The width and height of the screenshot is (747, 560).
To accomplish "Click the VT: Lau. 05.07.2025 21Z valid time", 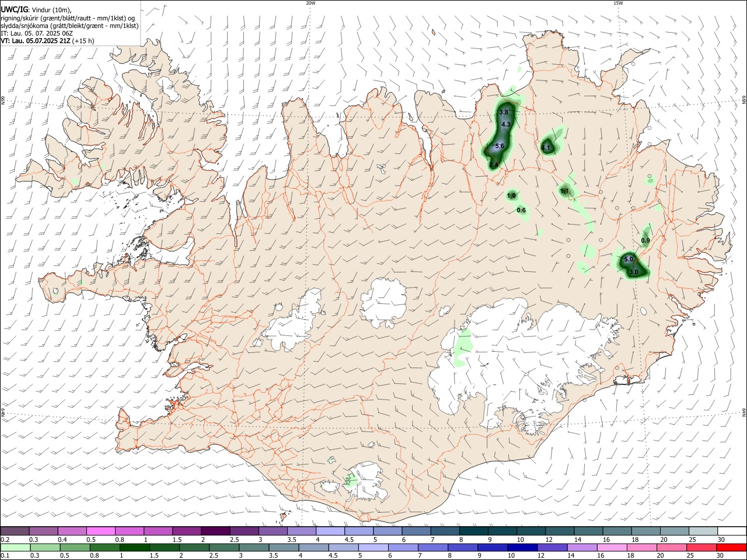I will (x=47, y=41).
